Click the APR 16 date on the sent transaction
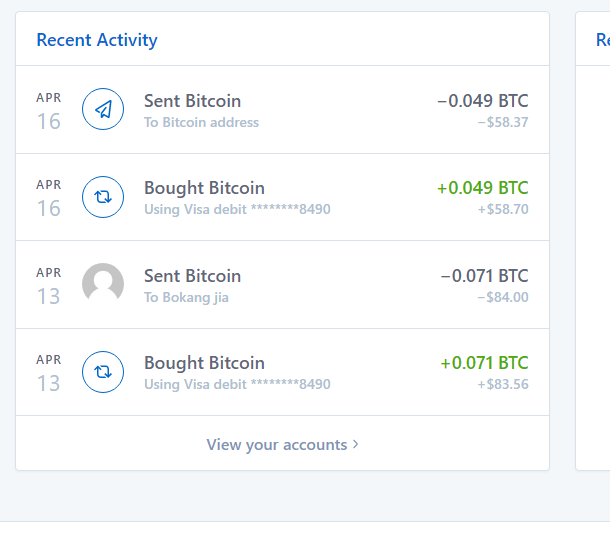Viewport: 610px width, 533px height. click(49, 111)
